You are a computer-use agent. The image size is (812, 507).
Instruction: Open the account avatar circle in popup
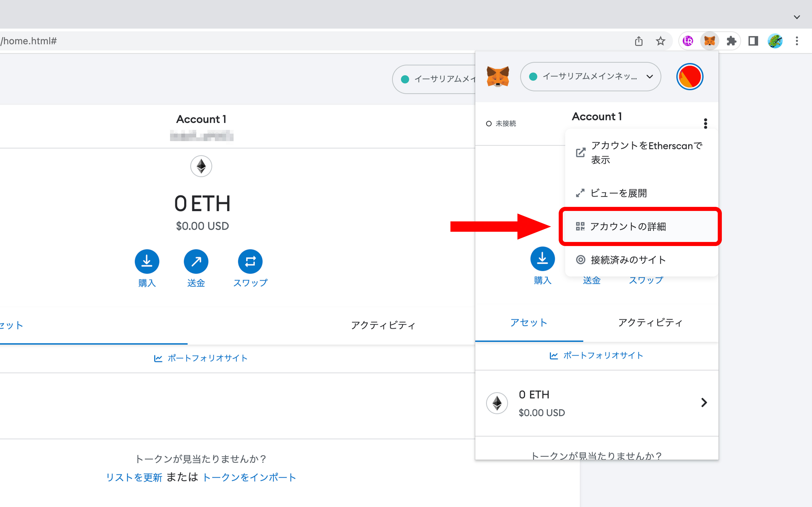point(689,77)
